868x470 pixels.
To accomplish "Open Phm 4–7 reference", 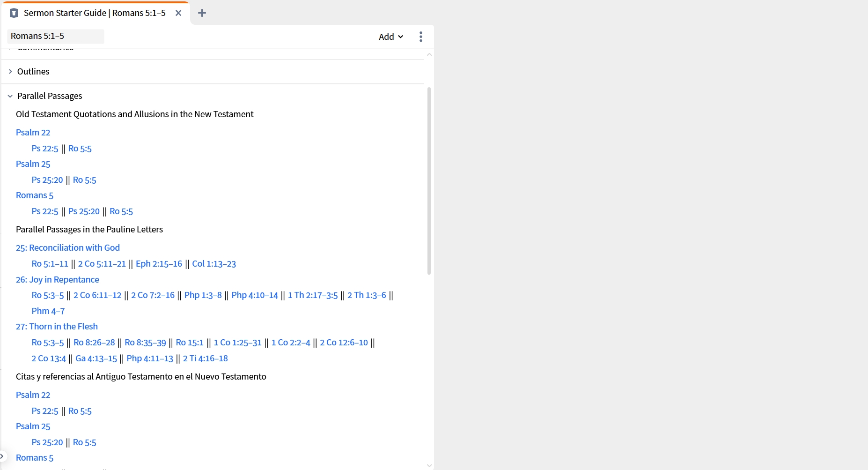I will pos(48,311).
